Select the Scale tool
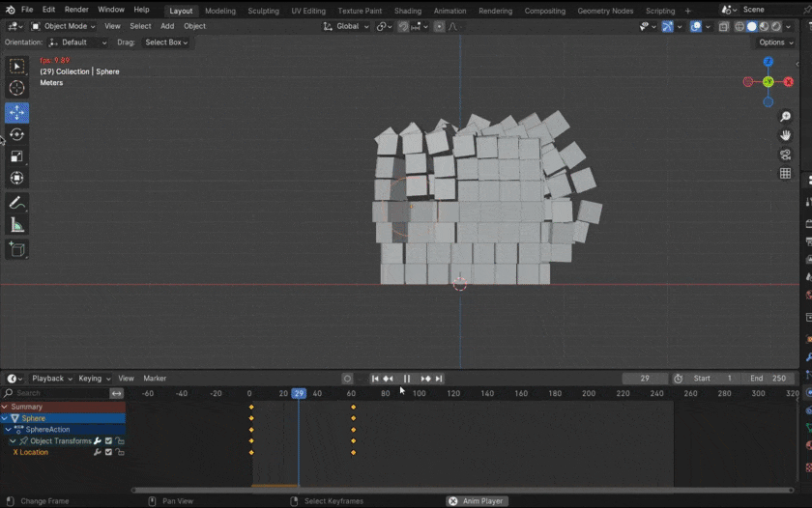The height and width of the screenshot is (508, 812). click(16, 156)
